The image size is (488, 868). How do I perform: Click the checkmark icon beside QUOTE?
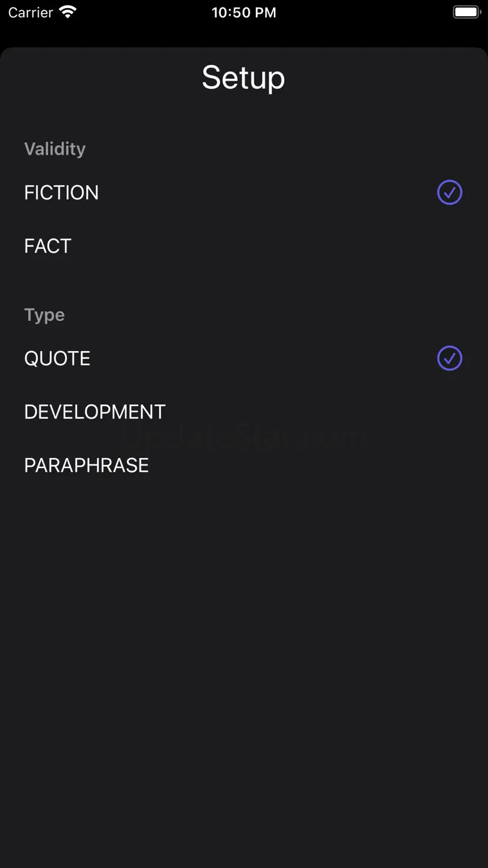pyautogui.click(x=449, y=359)
